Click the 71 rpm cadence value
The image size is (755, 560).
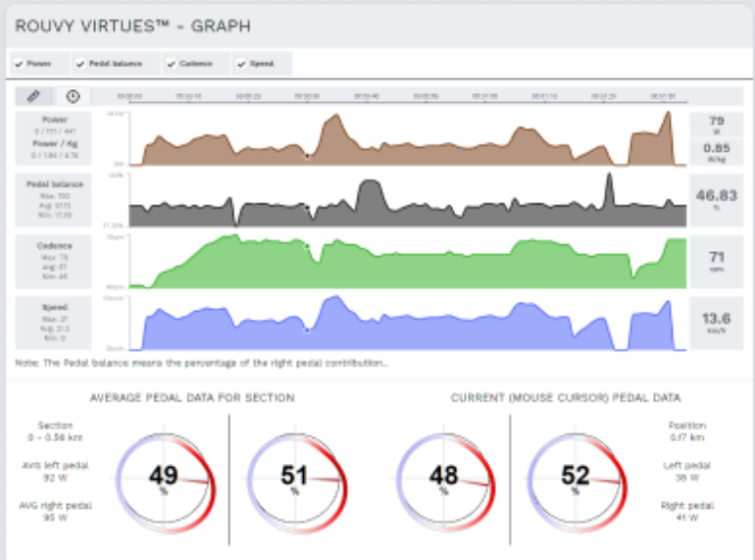tap(717, 262)
